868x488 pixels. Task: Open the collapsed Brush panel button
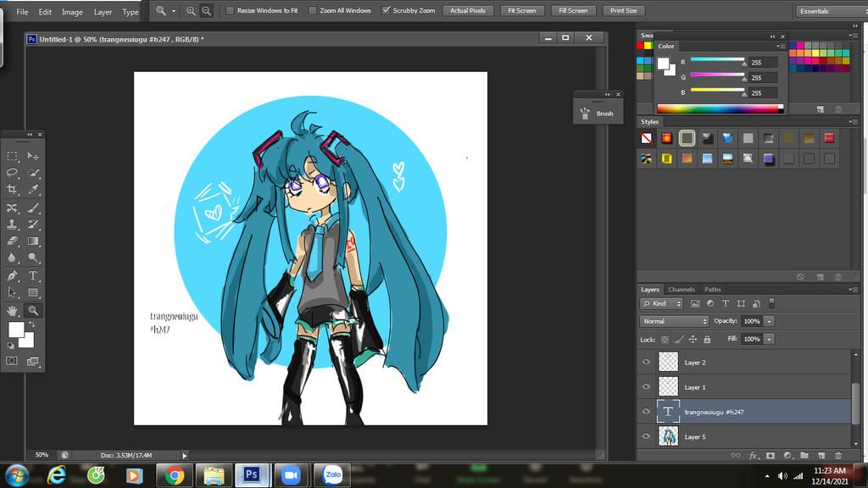[598, 114]
